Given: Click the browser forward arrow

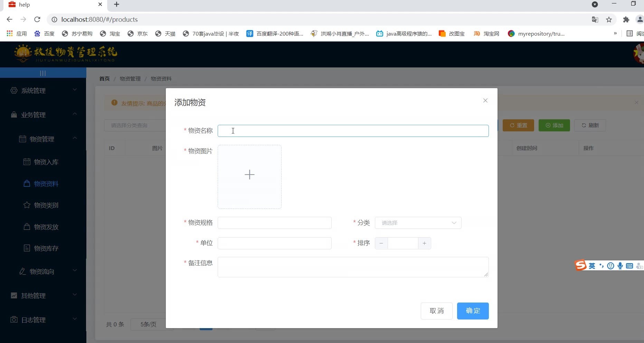Looking at the screenshot, I should coord(23,19).
